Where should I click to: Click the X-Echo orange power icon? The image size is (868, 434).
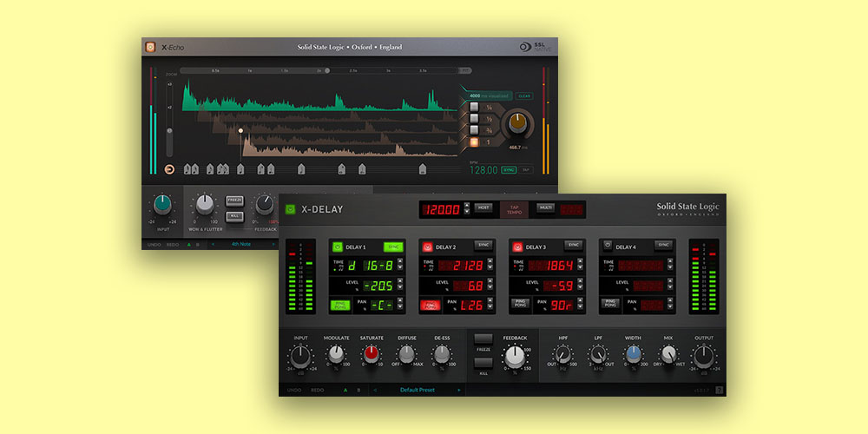click(149, 47)
